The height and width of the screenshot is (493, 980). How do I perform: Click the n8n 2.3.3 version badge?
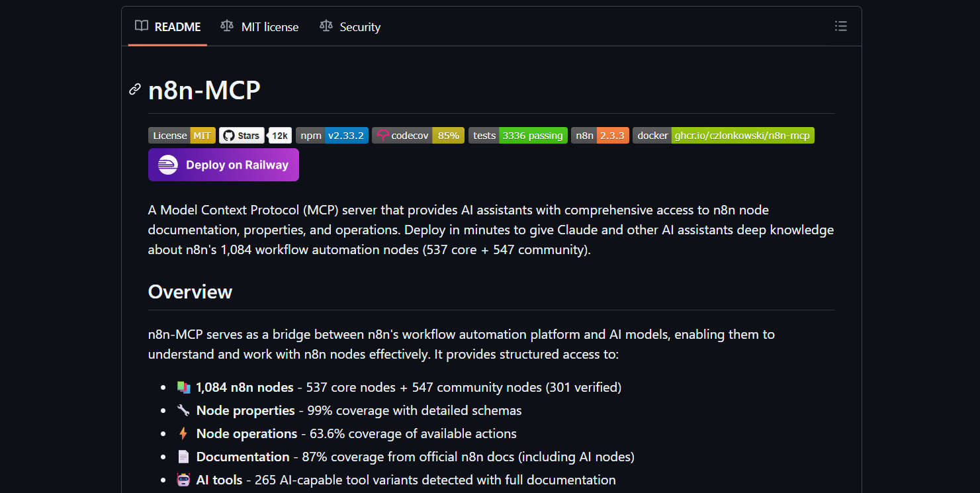pos(600,136)
